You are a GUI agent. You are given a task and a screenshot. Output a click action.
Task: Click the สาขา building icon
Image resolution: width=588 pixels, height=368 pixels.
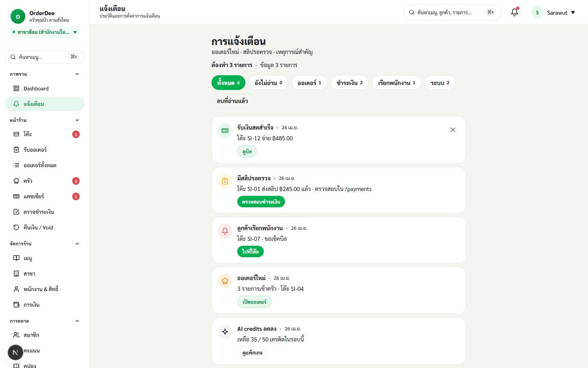point(16,274)
